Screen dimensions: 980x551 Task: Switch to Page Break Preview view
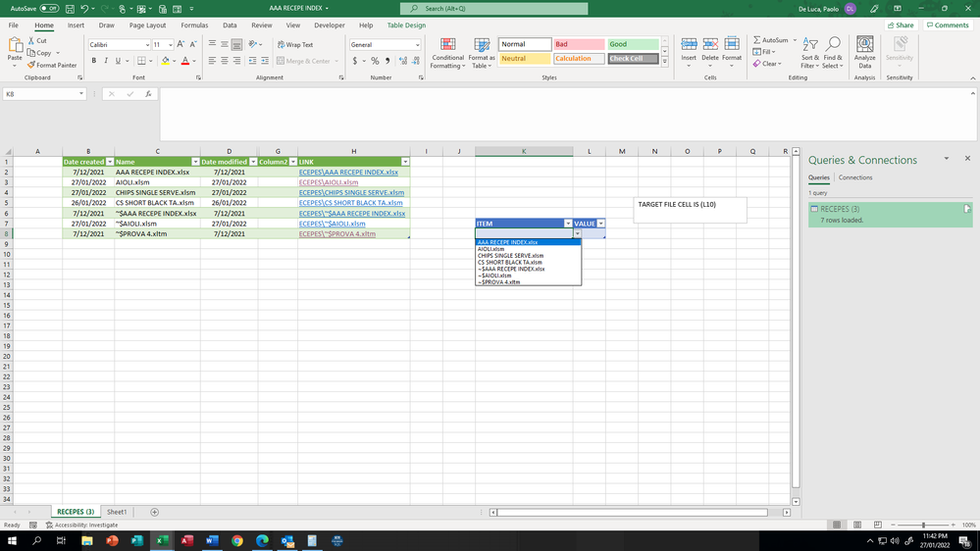(878, 525)
